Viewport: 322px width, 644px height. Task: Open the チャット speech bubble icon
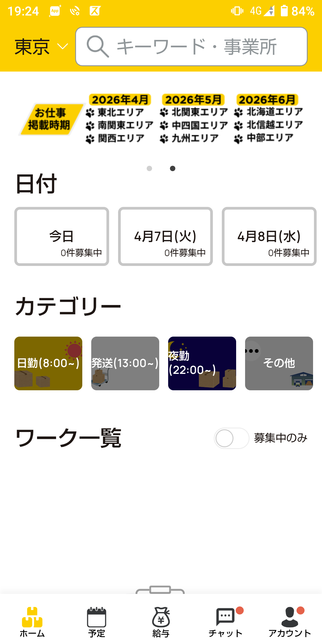click(x=225, y=617)
